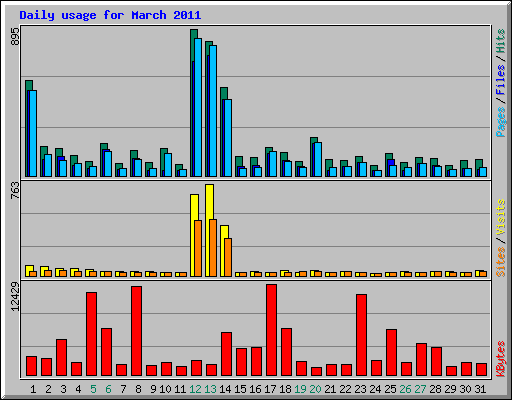Image resolution: width=512 pixels, height=400 pixels.
Task: Click day label '3' on the x-axis
Action: coord(63,389)
